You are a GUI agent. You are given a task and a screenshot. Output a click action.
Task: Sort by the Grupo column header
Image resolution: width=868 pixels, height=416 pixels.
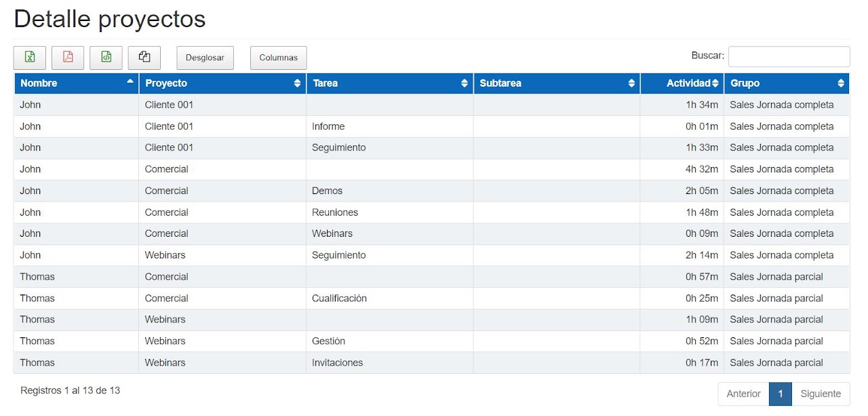click(787, 83)
